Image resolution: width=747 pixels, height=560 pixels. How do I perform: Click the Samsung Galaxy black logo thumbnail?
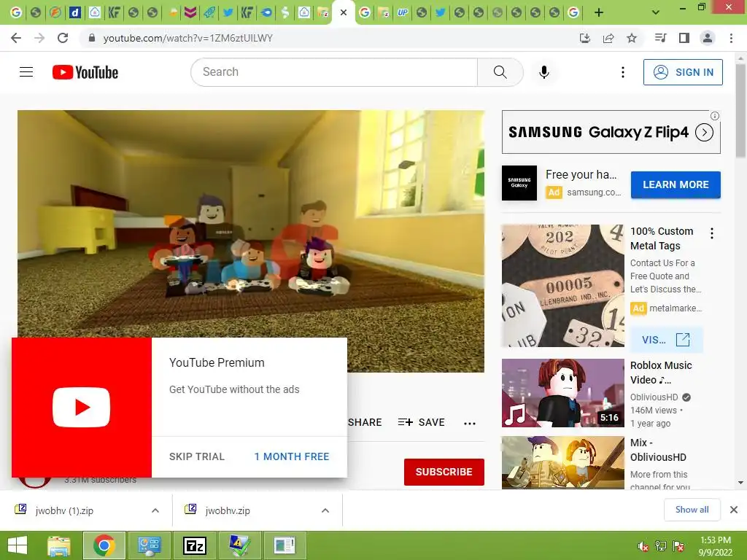(x=519, y=183)
